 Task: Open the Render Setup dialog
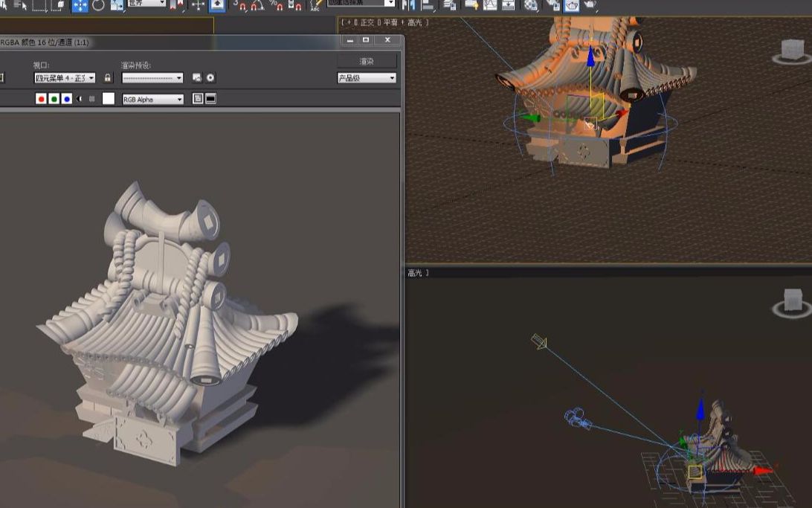(x=554, y=6)
